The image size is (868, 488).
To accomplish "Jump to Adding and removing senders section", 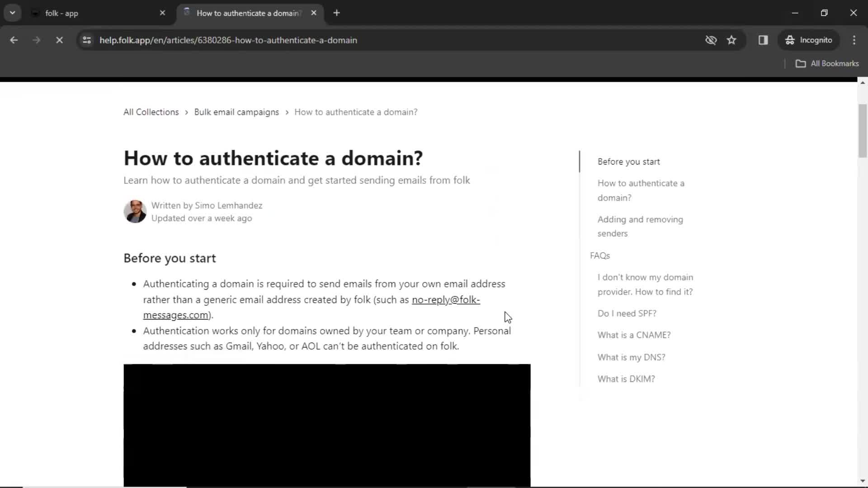I will click(640, 226).
